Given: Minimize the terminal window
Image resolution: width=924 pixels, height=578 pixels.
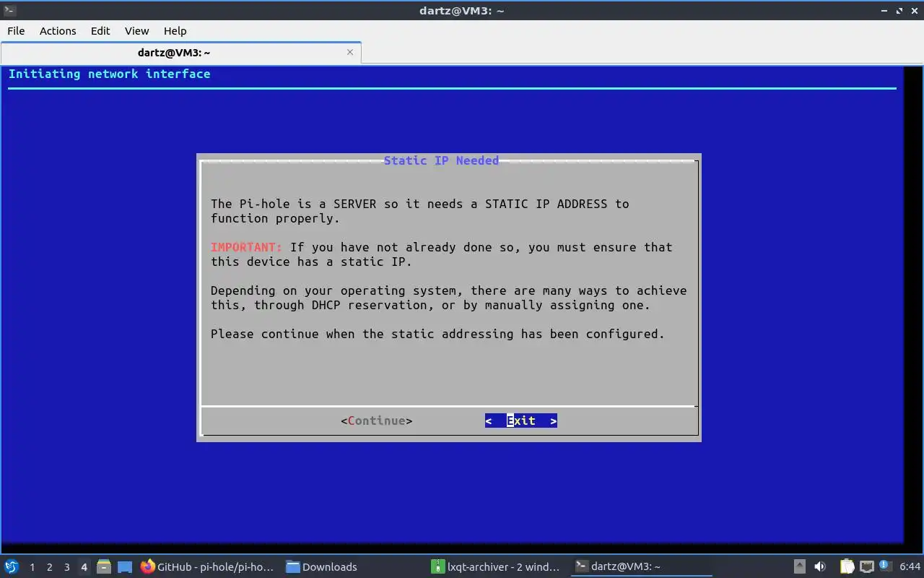Looking at the screenshot, I should [884, 11].
